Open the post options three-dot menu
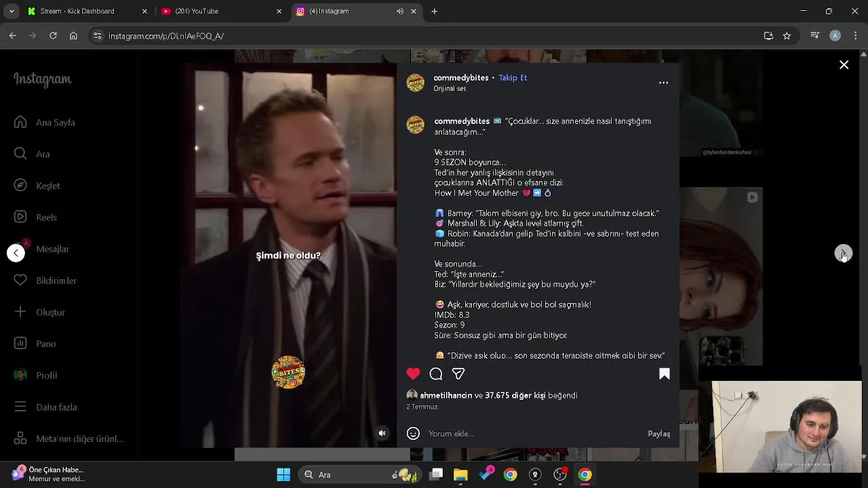Screen dimensions: 868x488 point(663,83)
